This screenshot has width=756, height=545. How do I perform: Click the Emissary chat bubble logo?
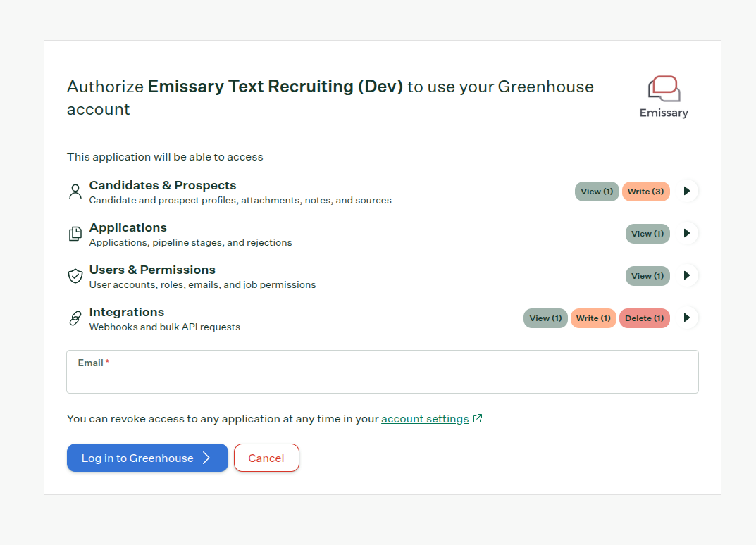coord(664,89)
